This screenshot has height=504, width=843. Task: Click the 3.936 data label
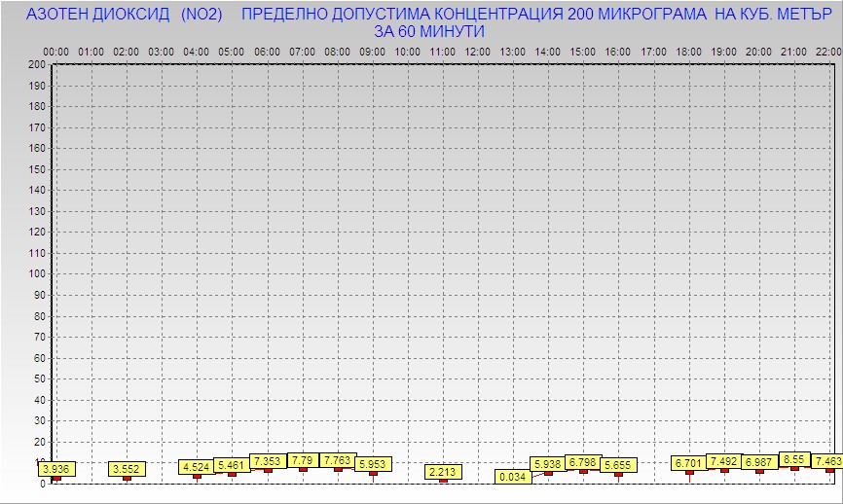[56, 469]
